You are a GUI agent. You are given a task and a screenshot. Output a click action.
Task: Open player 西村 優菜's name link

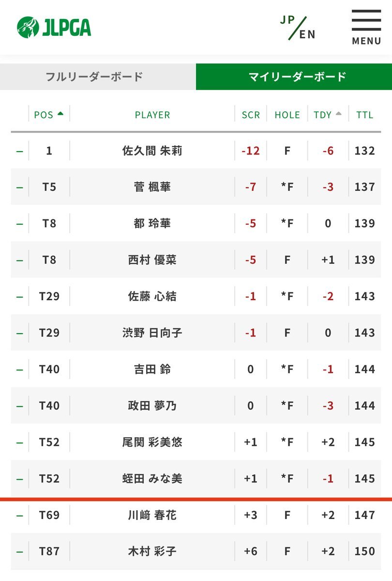(x=152, y=260)
